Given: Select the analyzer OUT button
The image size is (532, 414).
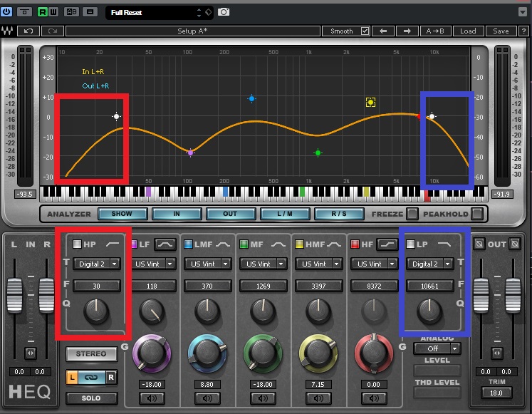Looking at the screenshot, I should point(230,214).
